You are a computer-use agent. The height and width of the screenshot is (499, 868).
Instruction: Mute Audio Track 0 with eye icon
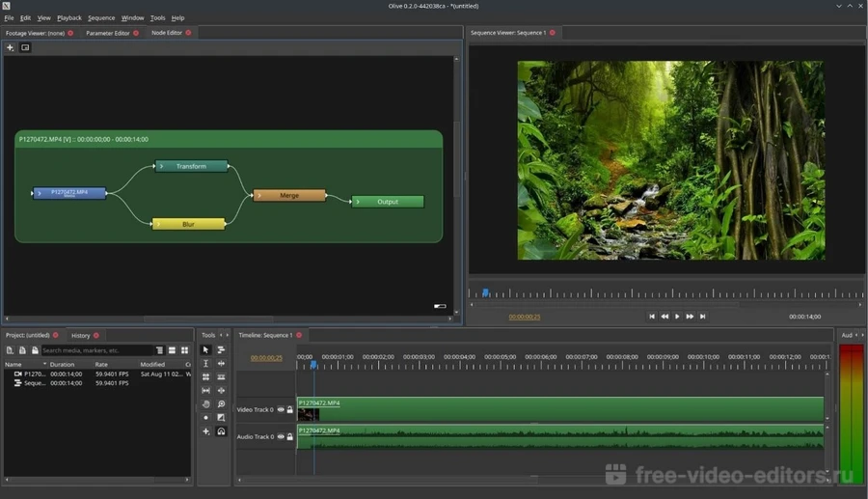pyautogui.click(x=281, y=437)
